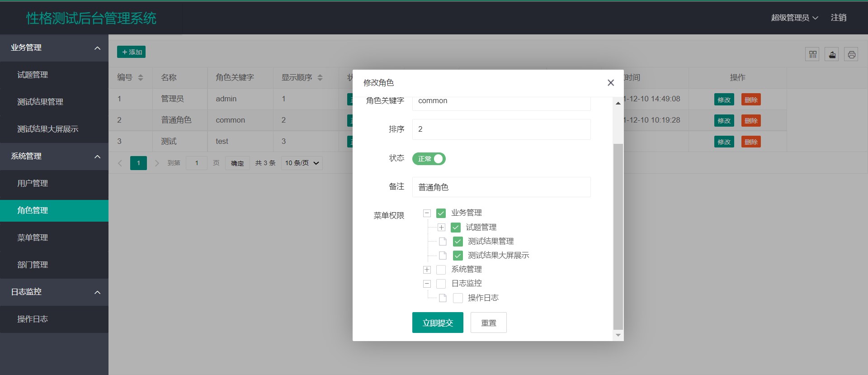The width and height of the screenshot is (868, 375).
Task: Click page number 1 in pagination
Action: [138, 163]
